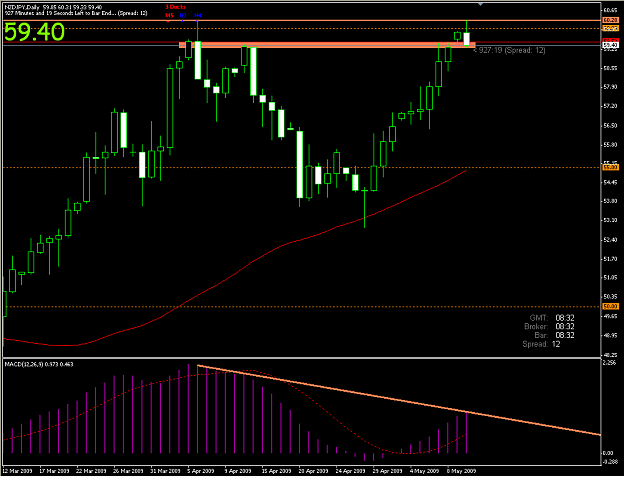
Task: Click the salmon 60.20 price tag on axis
Action: 611,20
